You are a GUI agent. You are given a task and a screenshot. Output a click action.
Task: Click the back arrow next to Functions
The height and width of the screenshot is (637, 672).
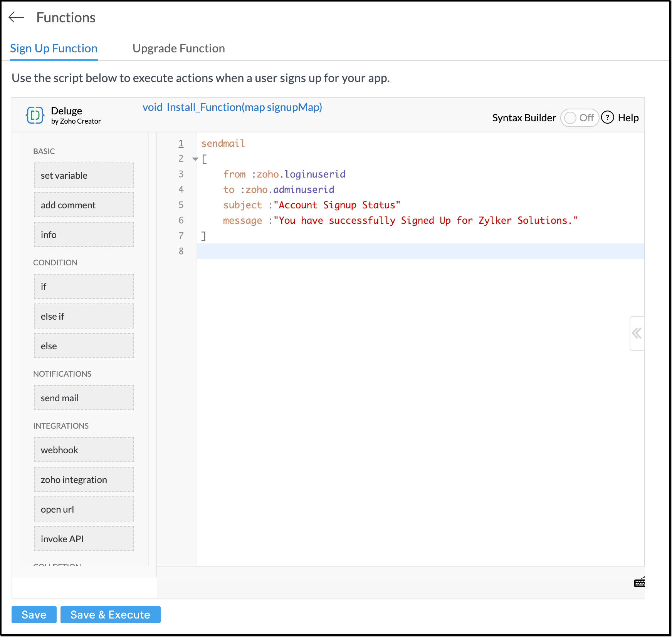coord(16,17)
